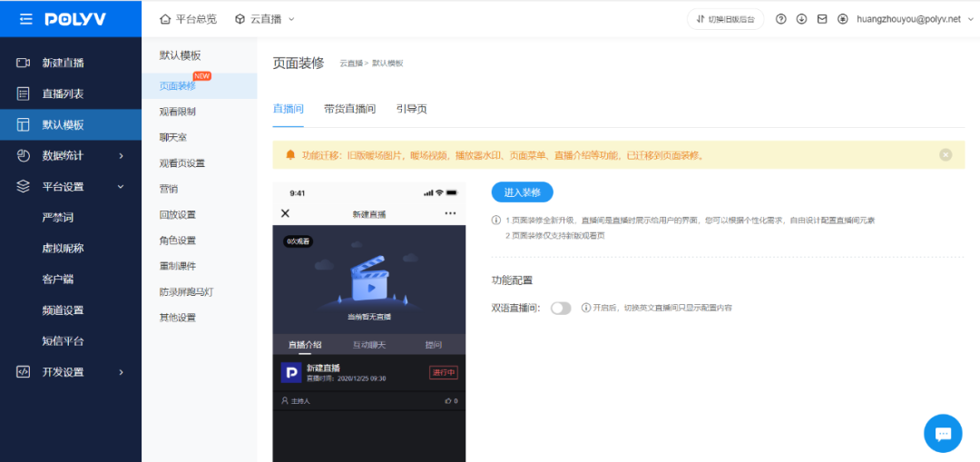Click the account balance coin icon
This screenshot has height=462, width=980.
tap(843, 19)
